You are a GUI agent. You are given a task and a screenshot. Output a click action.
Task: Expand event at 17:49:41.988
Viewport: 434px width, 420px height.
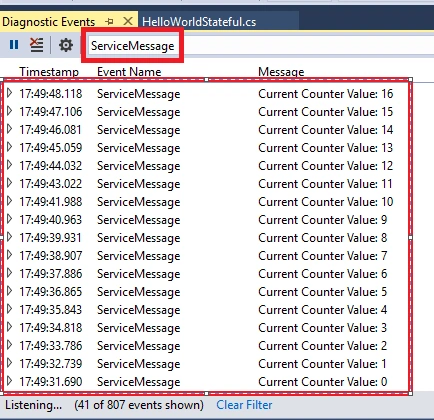tap(10, 201)
